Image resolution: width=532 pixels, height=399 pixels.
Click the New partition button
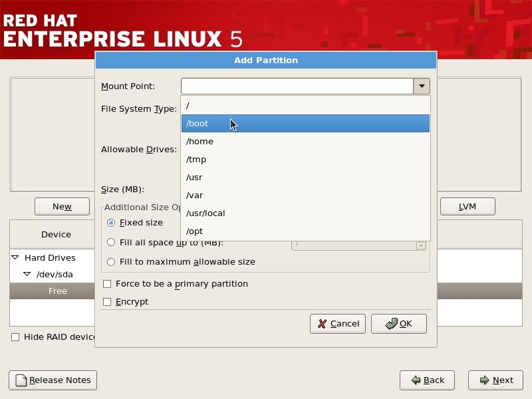coord(62,206)
